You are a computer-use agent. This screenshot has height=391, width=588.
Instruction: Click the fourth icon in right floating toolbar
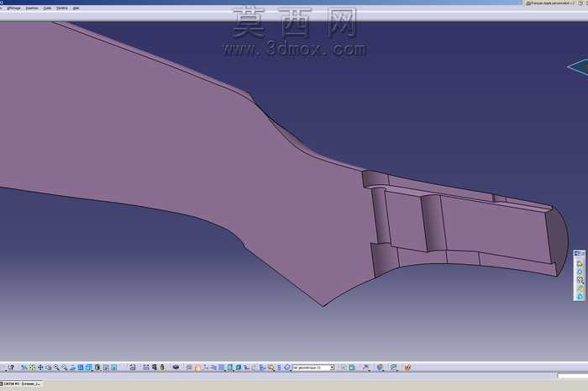580,288
